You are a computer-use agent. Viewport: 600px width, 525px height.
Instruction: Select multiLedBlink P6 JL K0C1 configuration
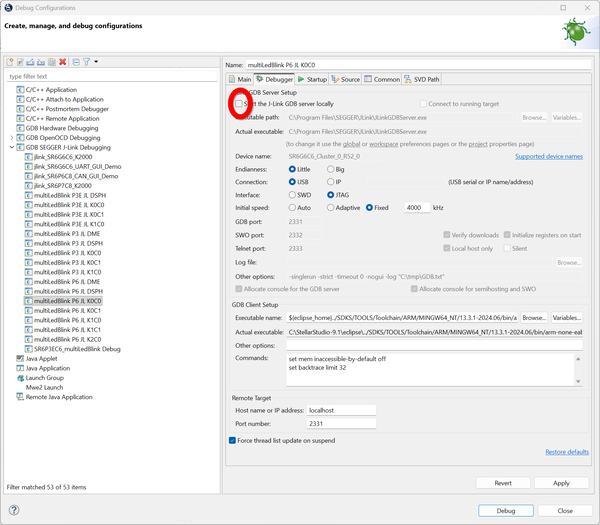pos(67,310)
